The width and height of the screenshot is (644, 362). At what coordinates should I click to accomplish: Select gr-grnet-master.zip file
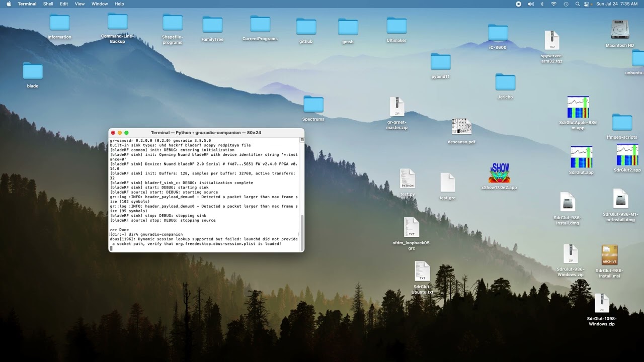pyautogui.click(x=397, y=107)
